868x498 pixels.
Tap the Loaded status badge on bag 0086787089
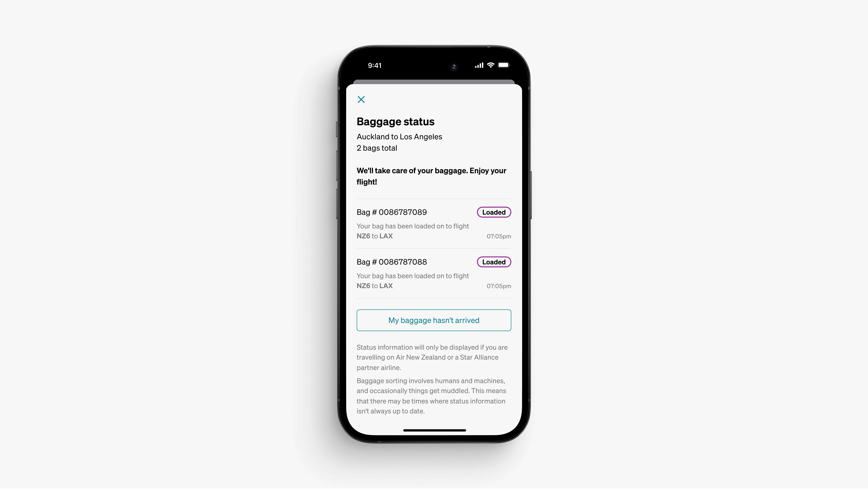(x=494, y=212)
